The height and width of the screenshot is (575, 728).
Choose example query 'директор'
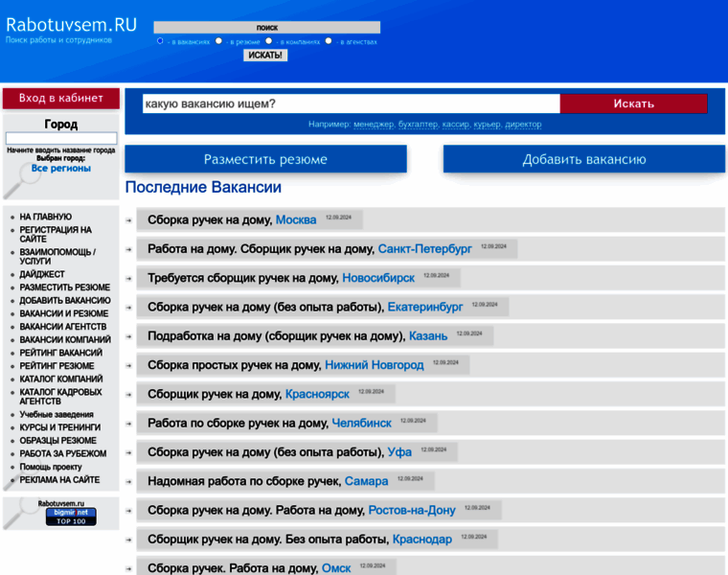[x=523, y=125]
